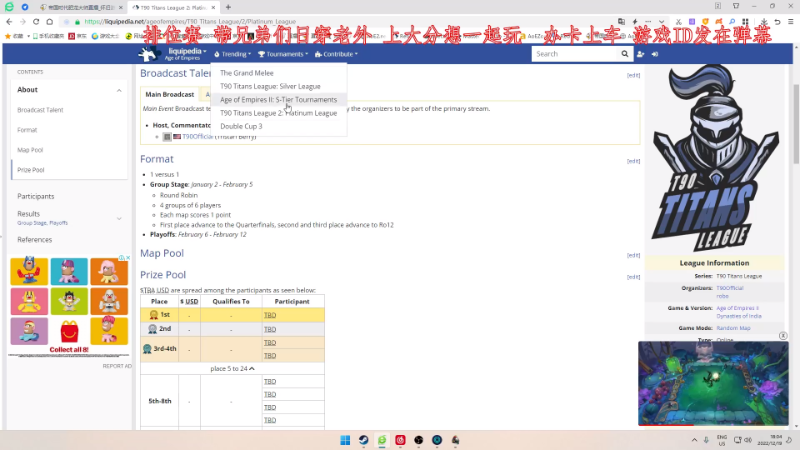Switch to the first browser tab
Viewport: 800px width, 450px height.
[82, 8]
